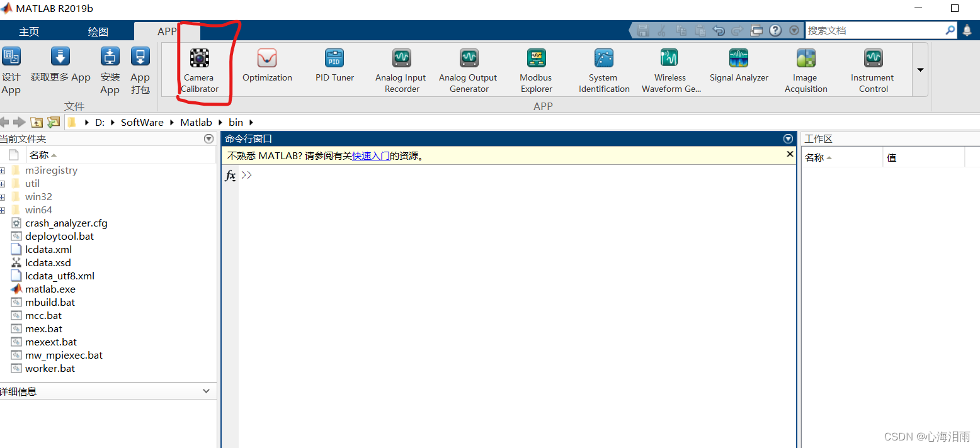The image size is (980, 448).
Task: Go up one folder level
Action: tap(37, 122)
